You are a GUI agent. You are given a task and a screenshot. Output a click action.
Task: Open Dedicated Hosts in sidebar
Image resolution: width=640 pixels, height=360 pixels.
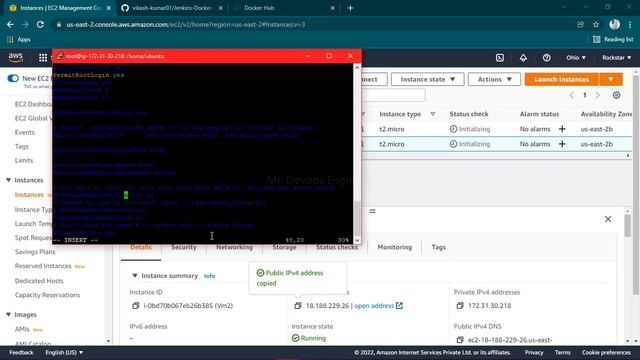pyautogui.click(x=39, y=281)
